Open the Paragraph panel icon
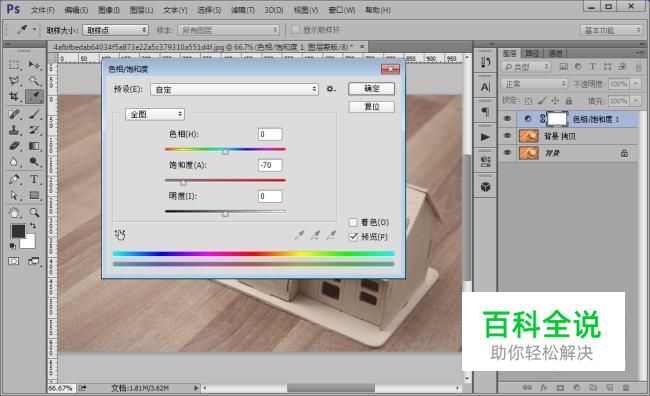The image size is (650, 396). [485, 112]
